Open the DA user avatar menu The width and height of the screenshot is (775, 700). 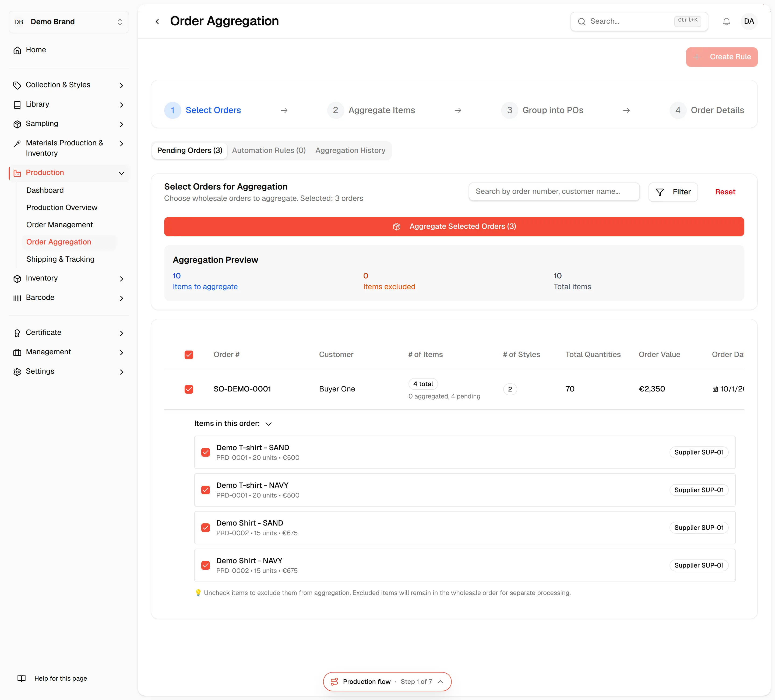[x=748, y=21]
